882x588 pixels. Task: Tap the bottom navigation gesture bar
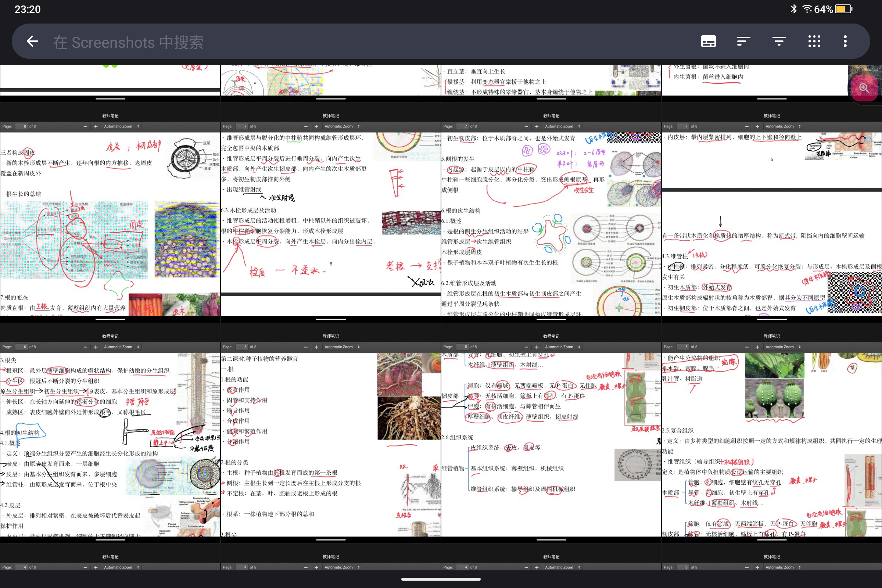(x=441, y=579)
